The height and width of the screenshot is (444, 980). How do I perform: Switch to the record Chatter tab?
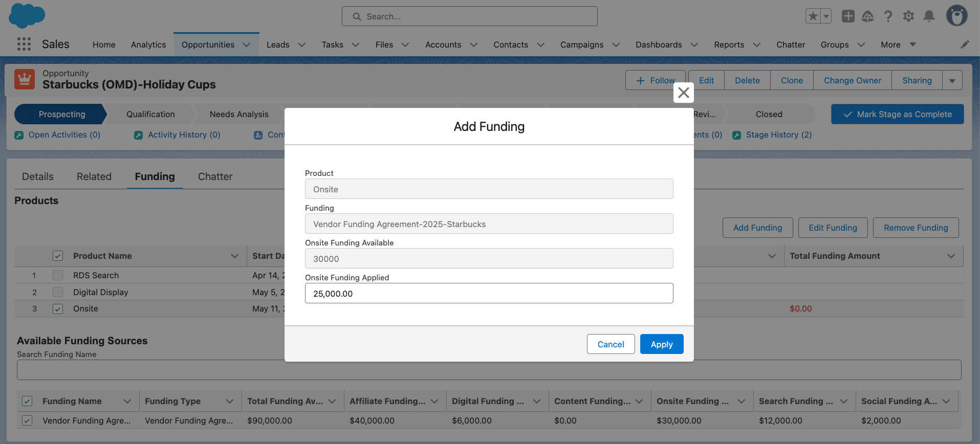(x=215, y=176)
